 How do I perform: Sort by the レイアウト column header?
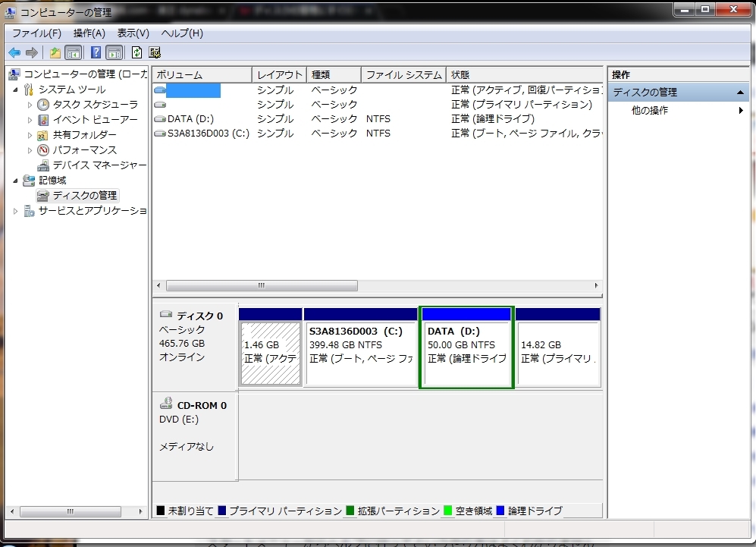(280, 75)
